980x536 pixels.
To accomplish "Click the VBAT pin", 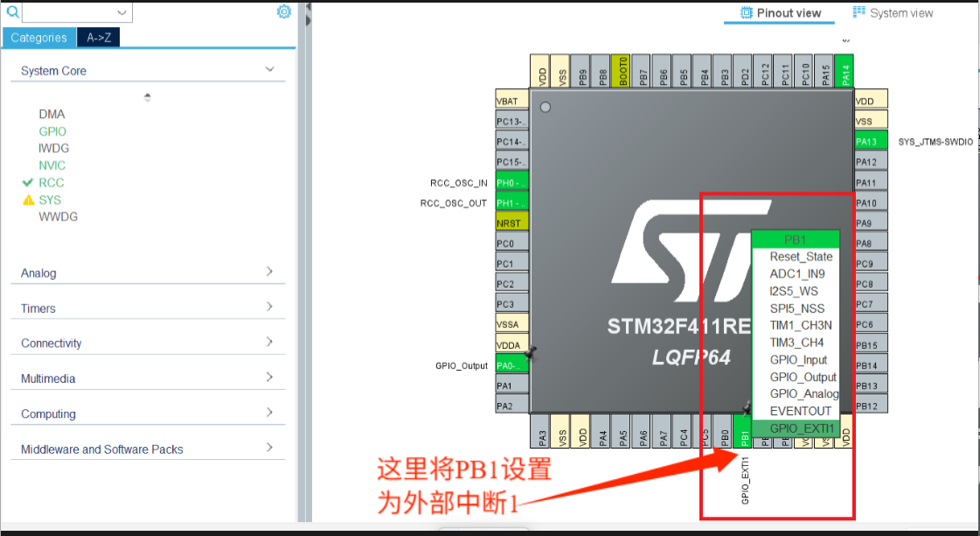I will pos(512,100).
